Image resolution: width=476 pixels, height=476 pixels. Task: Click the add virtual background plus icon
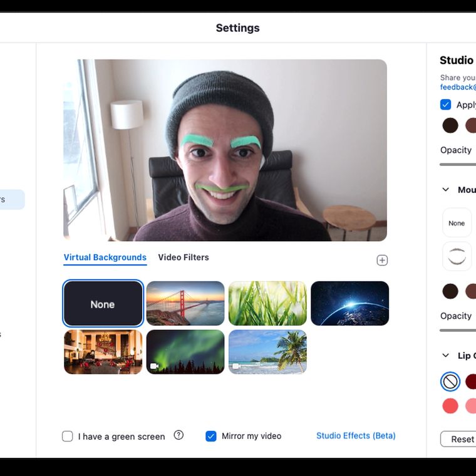(x=382, y=261)
